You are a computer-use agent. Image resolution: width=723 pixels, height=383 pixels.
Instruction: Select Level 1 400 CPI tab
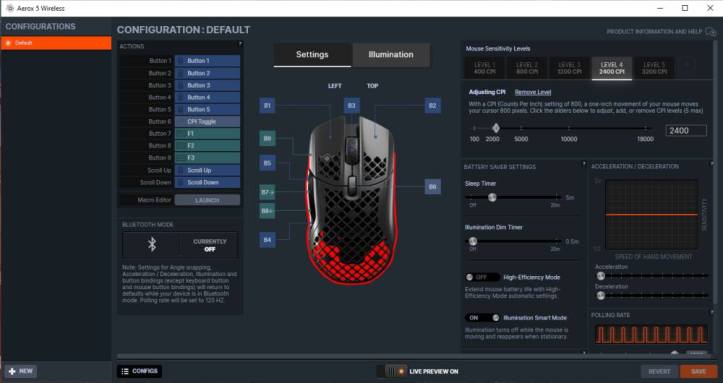[x=485, y=68]
